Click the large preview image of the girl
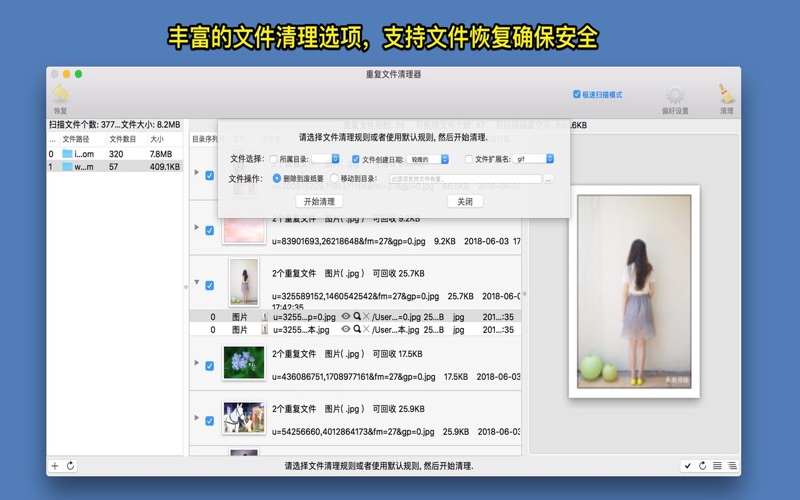Image resolution: width=800 pixels, height=500 pixels. [x=634, y=291]
